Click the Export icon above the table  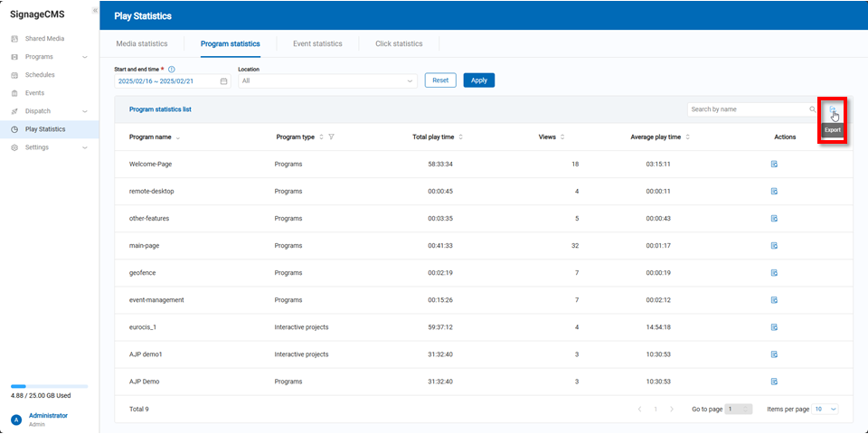tap(832, 110)
